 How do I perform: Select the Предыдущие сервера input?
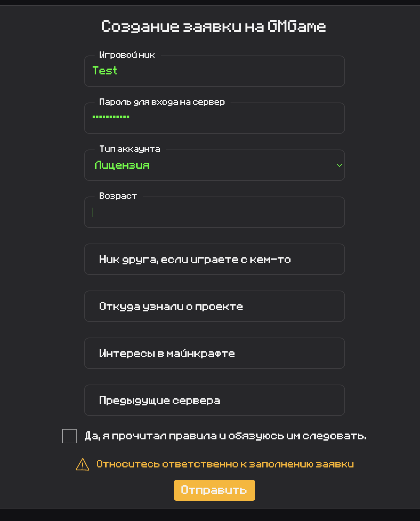pyautogui.click(x=215, y=400)
